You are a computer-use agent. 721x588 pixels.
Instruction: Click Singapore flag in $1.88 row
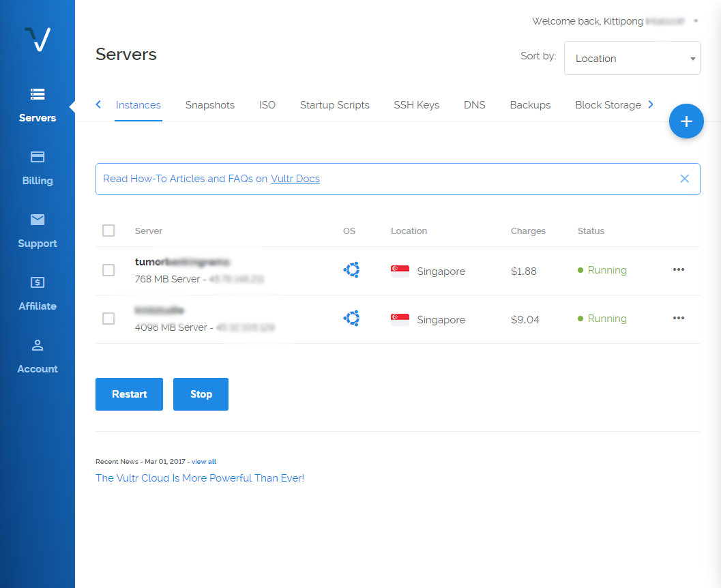pyautogui.click(x=400, y=271)
